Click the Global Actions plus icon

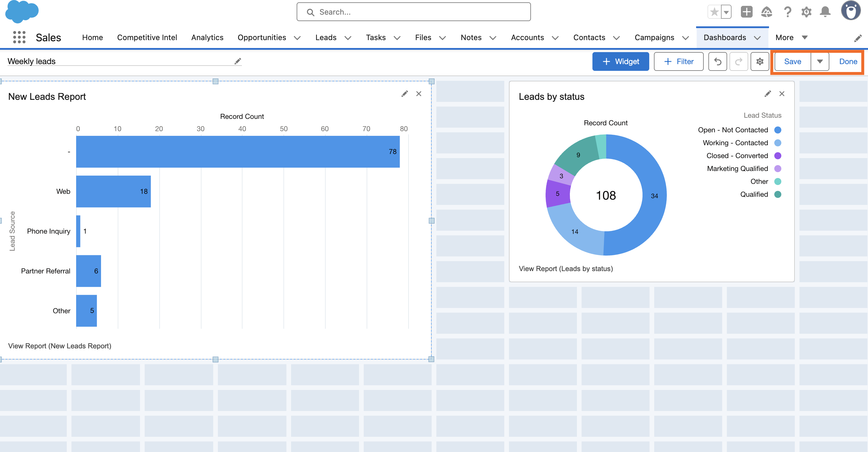click(746, 12)
